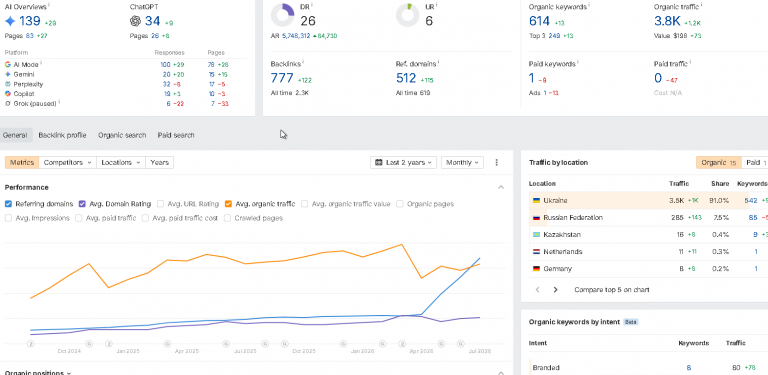
Task: Open the three-dot chart options menu
Action: pos(497,163)
